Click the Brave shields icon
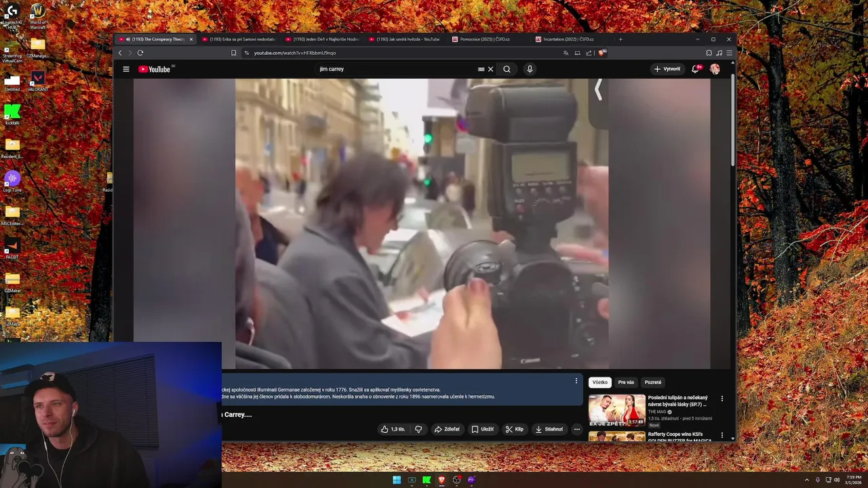 pyautogui.click(x=601, y=53)
